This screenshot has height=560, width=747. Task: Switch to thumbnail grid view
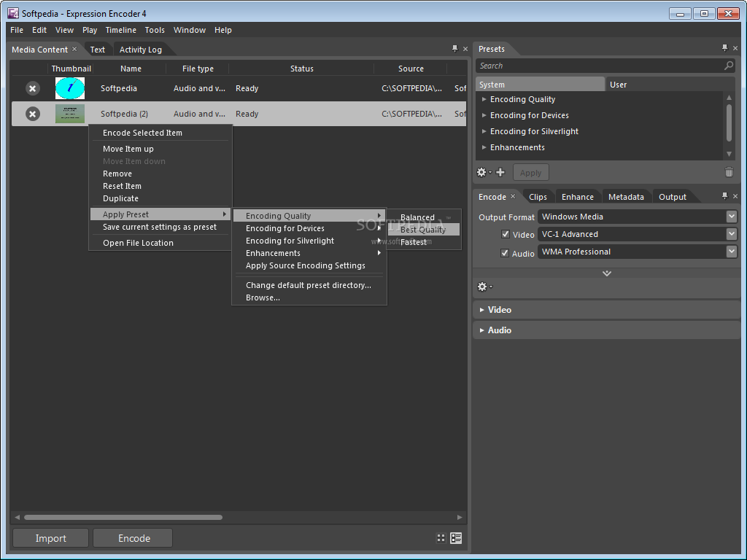pyautogui.click(x=441, y=538)
